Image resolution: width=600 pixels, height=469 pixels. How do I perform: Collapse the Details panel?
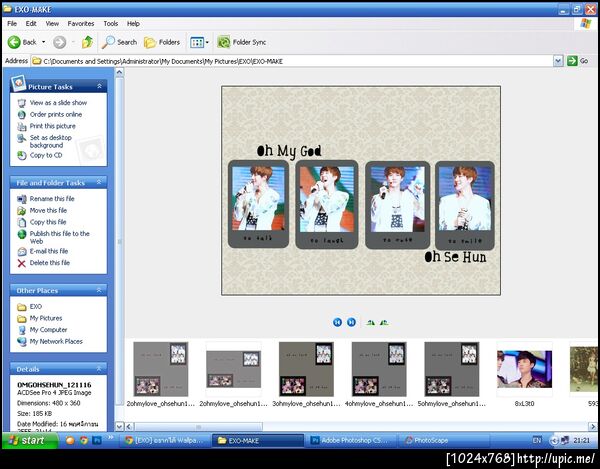pos(99,369)
